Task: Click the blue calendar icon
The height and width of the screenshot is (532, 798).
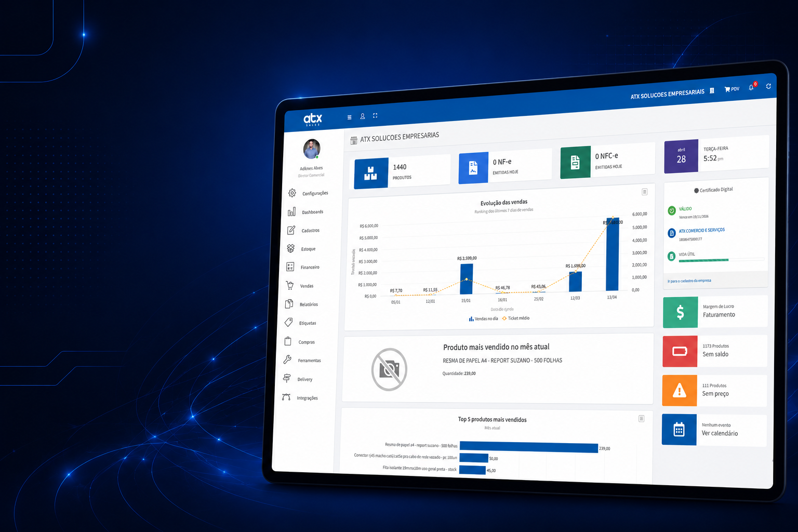Action: tap(679, 430)
